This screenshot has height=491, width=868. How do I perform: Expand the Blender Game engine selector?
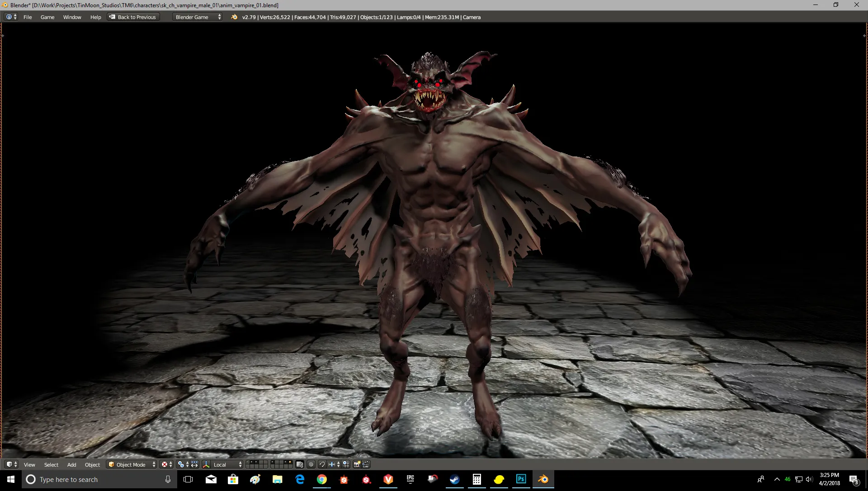pos(198,17)
